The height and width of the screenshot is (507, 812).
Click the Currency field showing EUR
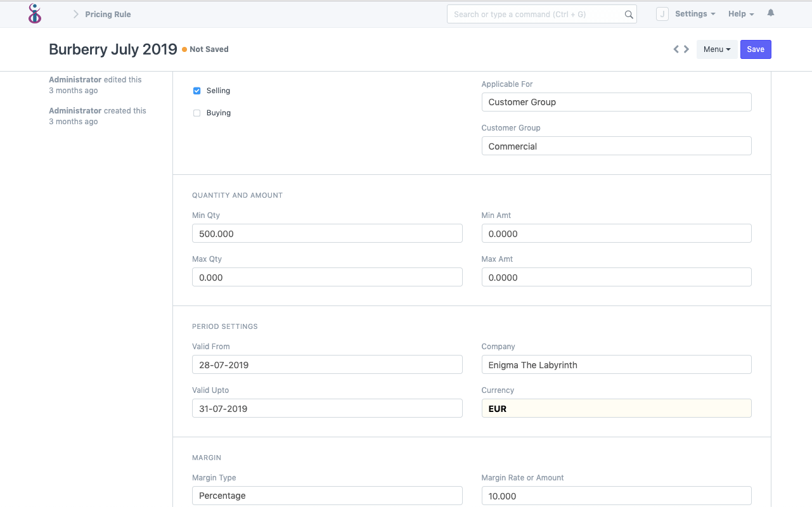[615, 408]
